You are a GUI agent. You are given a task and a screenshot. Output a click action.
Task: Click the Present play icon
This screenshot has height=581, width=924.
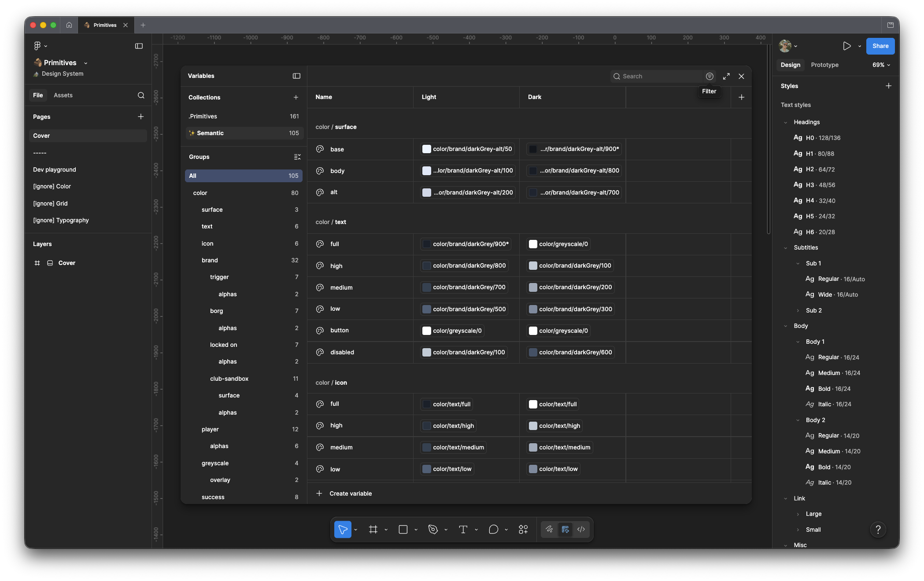(846, 46)
